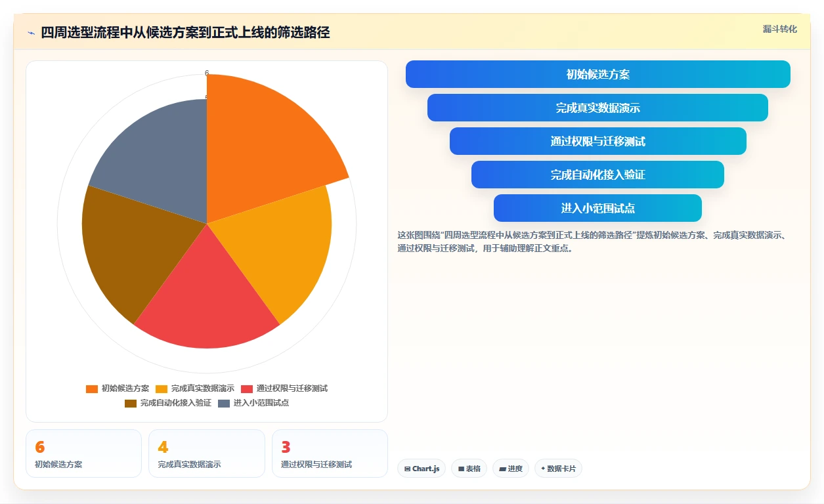Click the lightning icon beside the title
The height and width of the screenshot is (504, 824).
coord(31,33)
